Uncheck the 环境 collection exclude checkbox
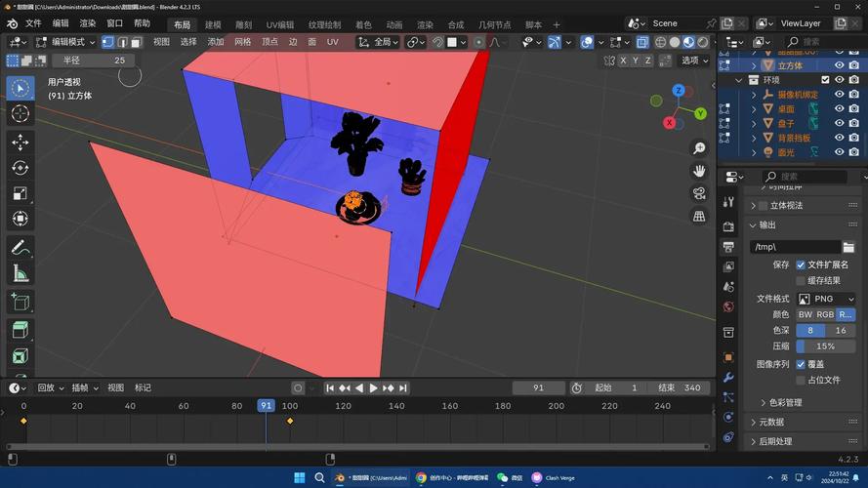Screen dimensions: 868x488 (825, 80)
